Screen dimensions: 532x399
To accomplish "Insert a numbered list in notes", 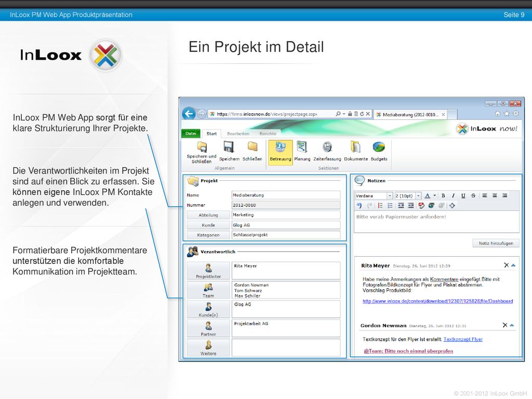I will click(380, 206).
